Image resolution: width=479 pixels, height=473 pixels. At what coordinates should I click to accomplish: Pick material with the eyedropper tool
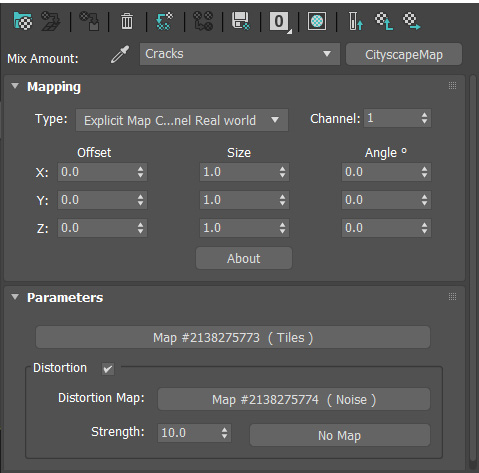click(120, 54)
